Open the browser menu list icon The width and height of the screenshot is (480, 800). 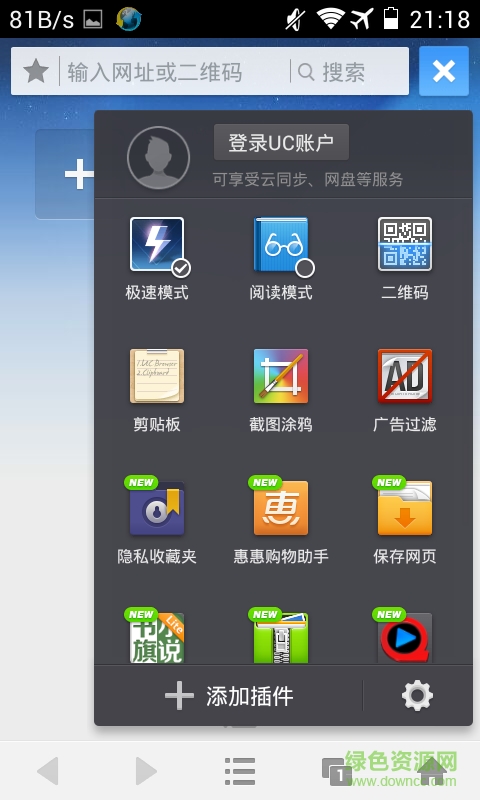pyautogui.click(x=240, y=771)
